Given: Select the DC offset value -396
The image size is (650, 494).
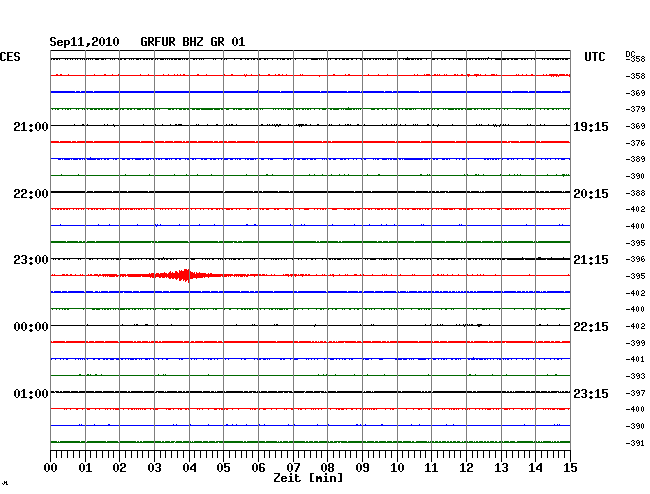Looking at the screenshot, I should [635, 259].
